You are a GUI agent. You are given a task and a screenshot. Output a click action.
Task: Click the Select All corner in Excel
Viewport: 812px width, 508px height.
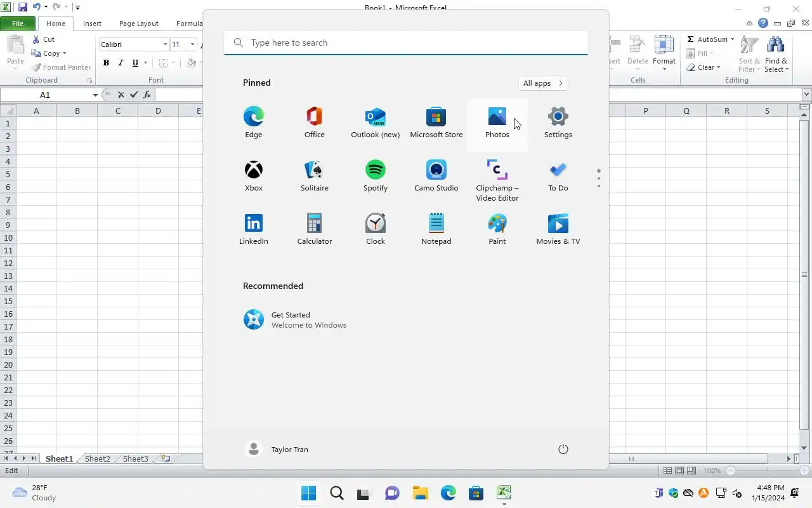pyautogui.click(x=8, y=110)
